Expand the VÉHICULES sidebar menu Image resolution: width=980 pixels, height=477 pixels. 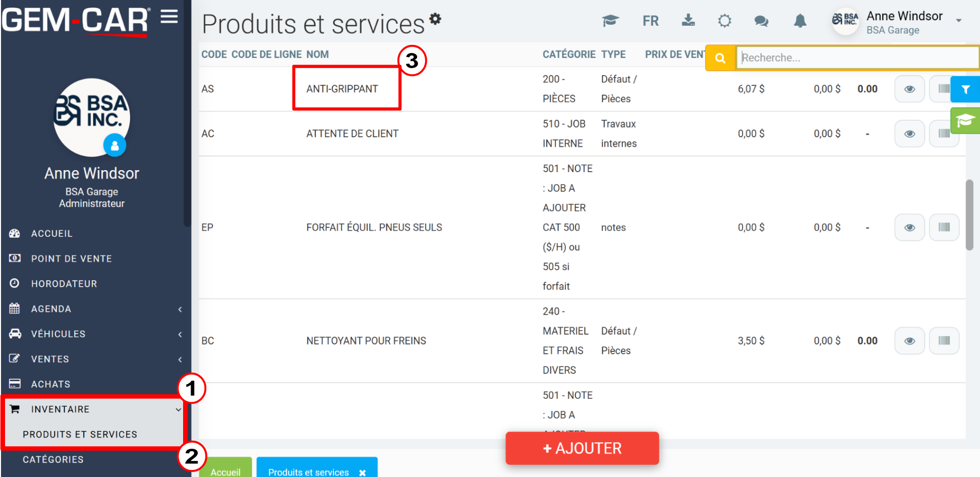click(95, 334)
